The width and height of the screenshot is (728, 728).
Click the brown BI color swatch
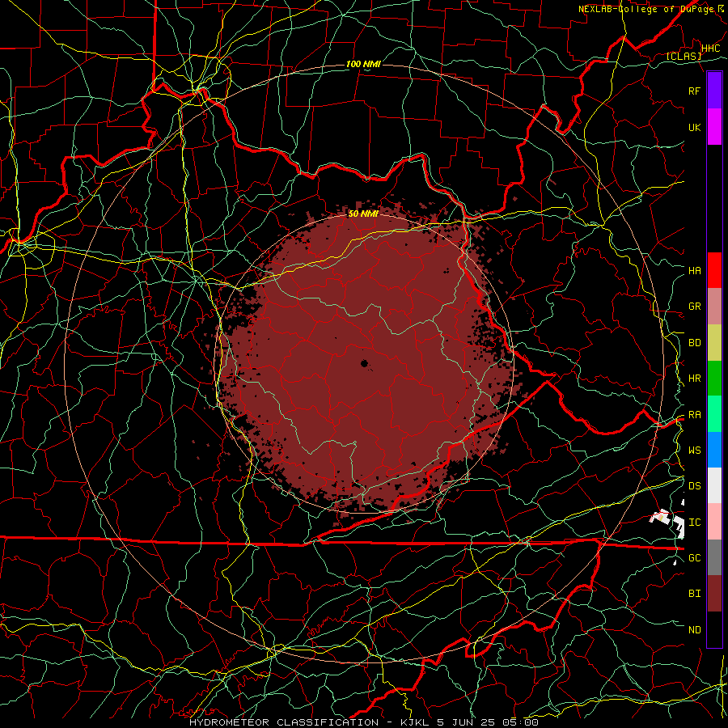click(714, 594)
